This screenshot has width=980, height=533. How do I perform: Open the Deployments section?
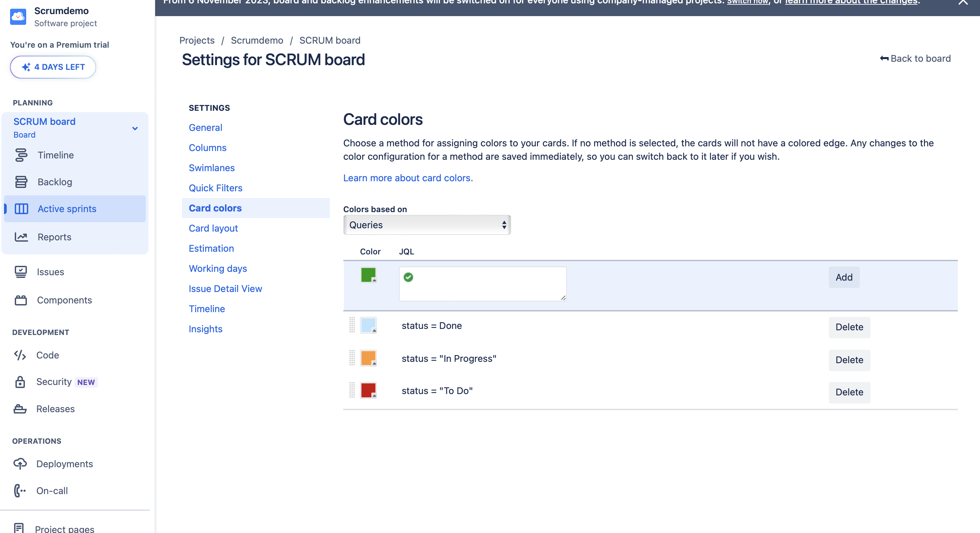coord(65,464)
